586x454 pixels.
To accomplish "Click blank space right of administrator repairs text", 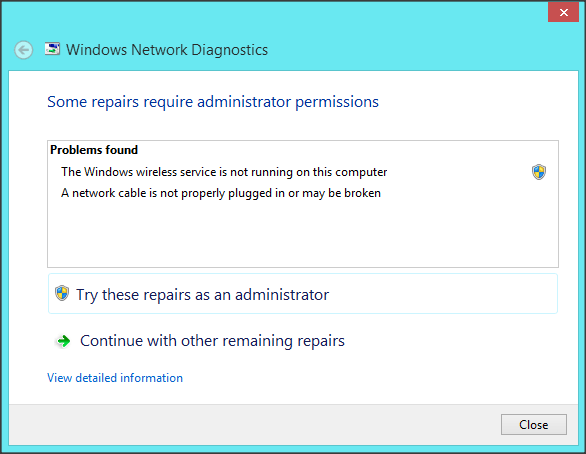I will point(443,294).
